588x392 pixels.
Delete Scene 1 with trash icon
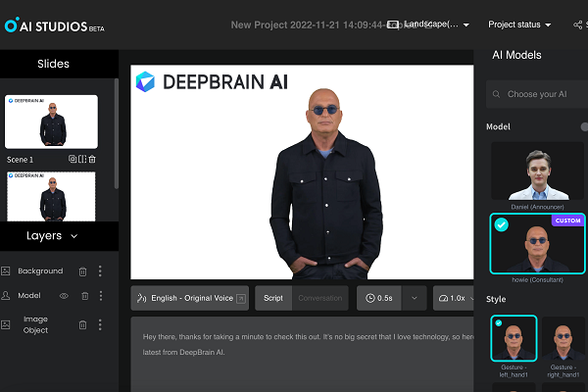[x=92, y=159]
